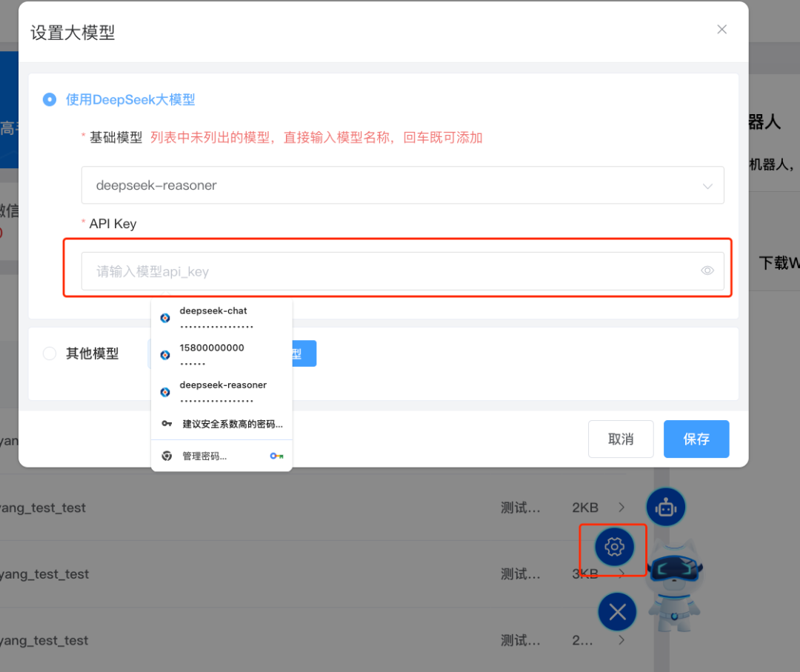
Task: Click the 取消 button
Action: 621,439
